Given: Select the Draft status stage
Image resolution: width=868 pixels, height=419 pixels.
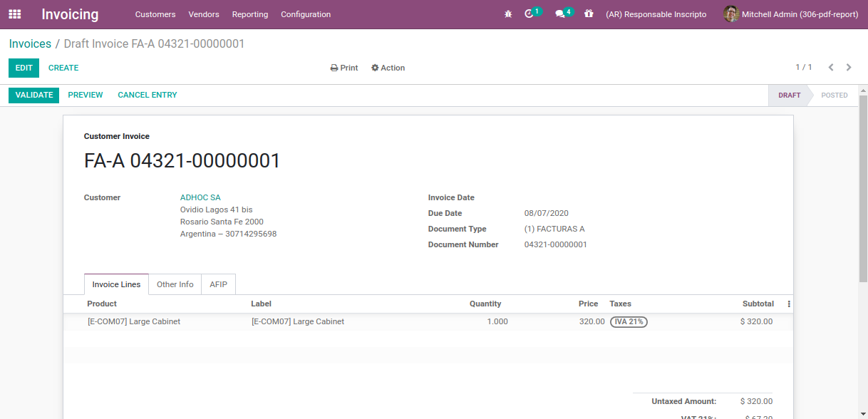Looking at the screenshot, I should 789,95.
